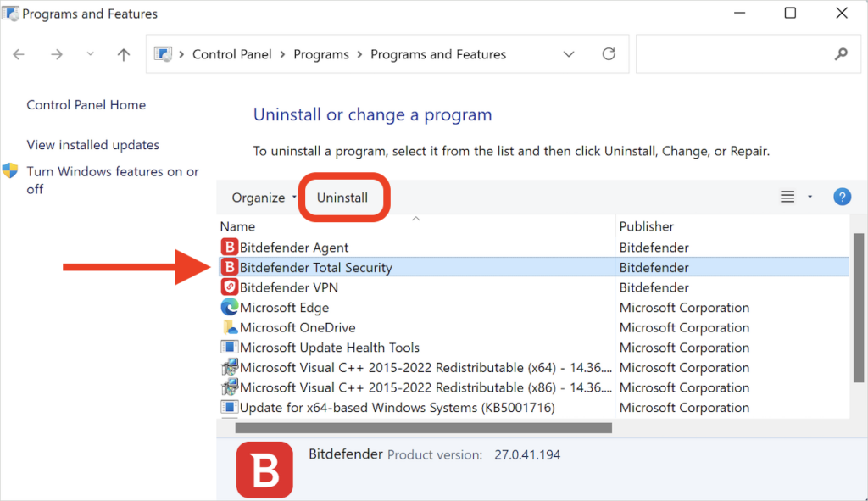Click the Microsoft OneDrive icon
Viewport: 868px width, 501px height.
(229, 327)
